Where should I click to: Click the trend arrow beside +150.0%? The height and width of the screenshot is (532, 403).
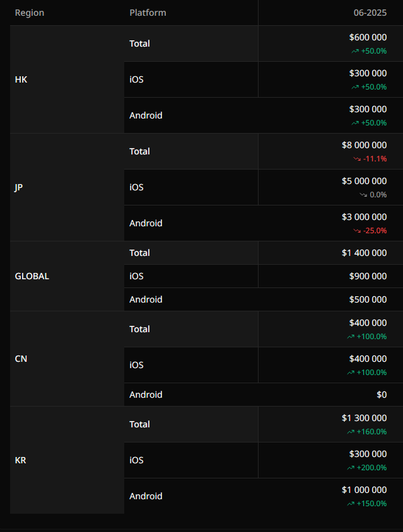click(351, 504)
